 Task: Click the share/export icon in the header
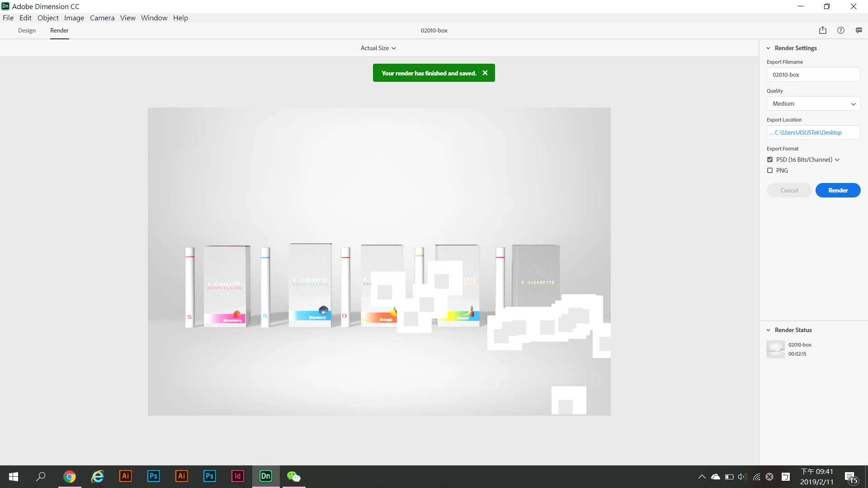pyautogui.click(x=822, y=30)
